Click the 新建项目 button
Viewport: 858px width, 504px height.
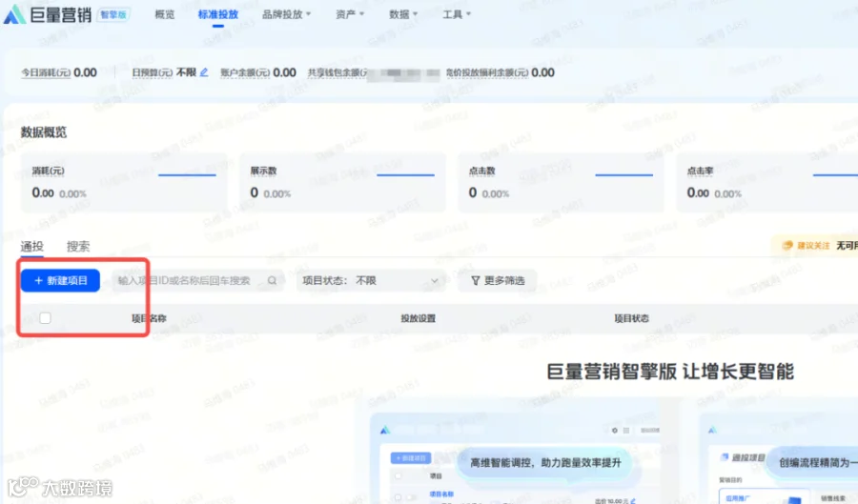(60, 280)
